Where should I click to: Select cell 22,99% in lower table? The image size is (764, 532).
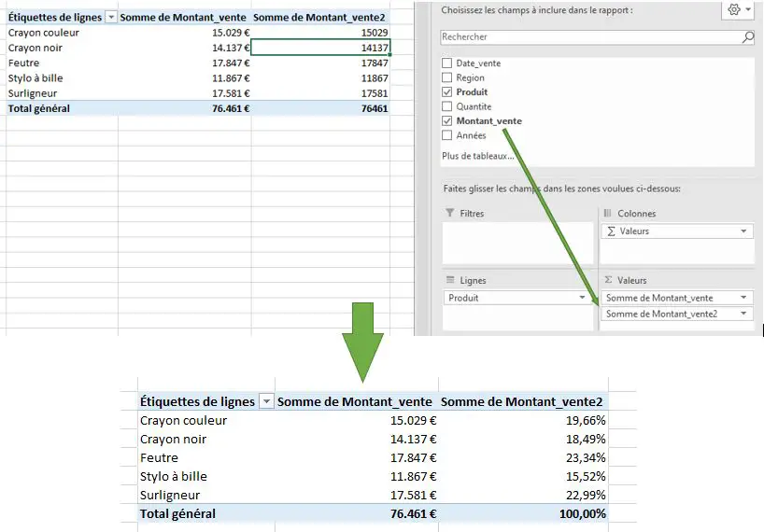coord(523,495)
